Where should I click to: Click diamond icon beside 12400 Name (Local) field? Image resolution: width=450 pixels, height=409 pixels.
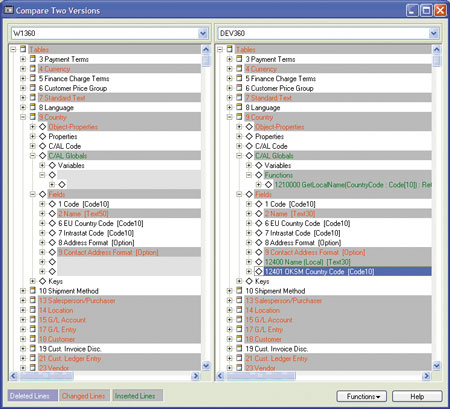click(259, 262)
